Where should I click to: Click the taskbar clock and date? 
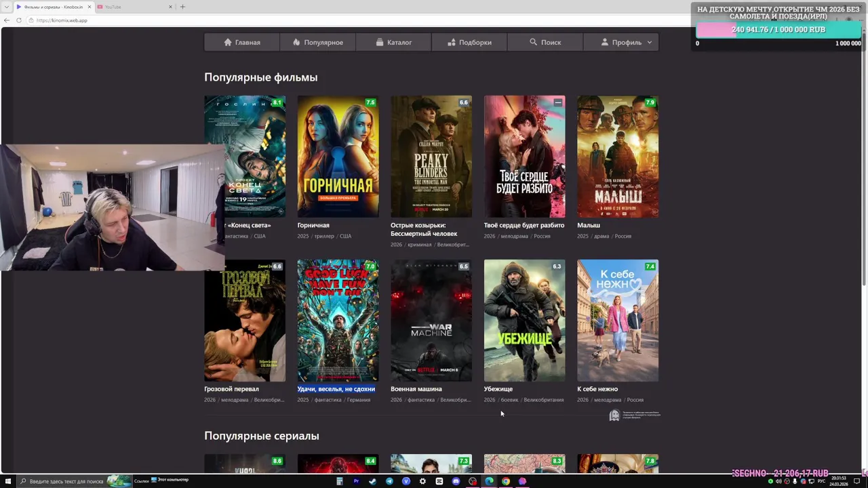tap(840, 481)
